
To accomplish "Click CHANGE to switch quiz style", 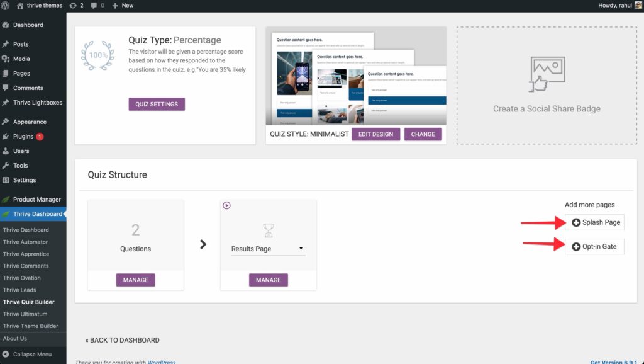I will click(x=423, y=134).
